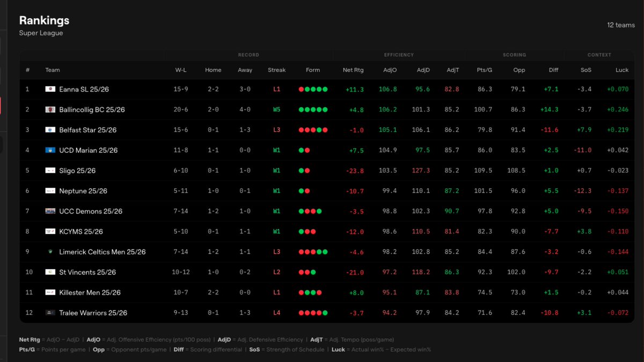Click the St Vincents team logo
Image resolution: width=644 pixels, height=362 pixels.
click(x=50, y=272)
